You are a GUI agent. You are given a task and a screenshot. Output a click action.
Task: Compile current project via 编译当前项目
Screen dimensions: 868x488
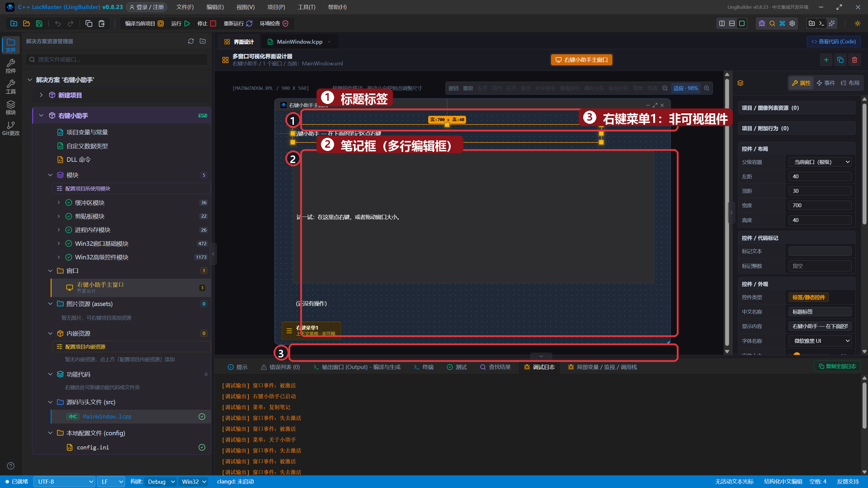[144, 23]
